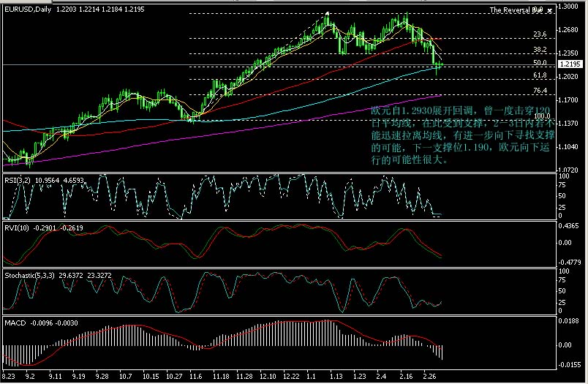Click the 10.7 date on time axis
The width and height of the screenshot is (588, 384).
tap(125, 376)
